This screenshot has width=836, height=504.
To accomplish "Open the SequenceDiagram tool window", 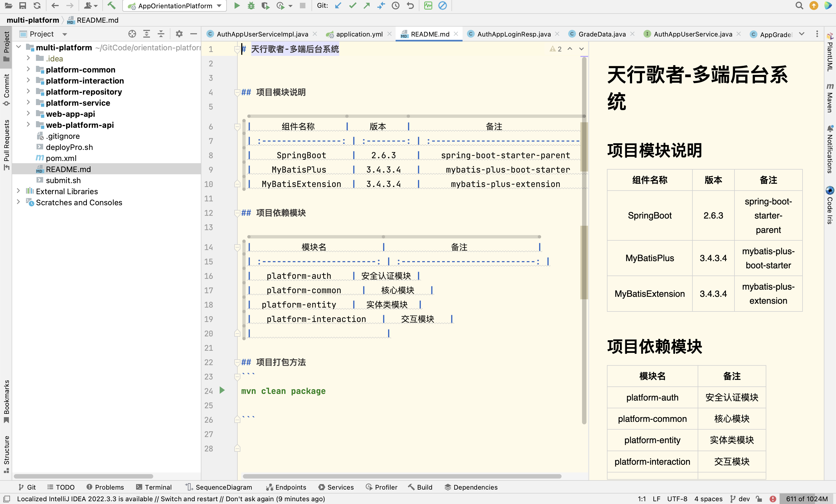I will coord(219,487).
